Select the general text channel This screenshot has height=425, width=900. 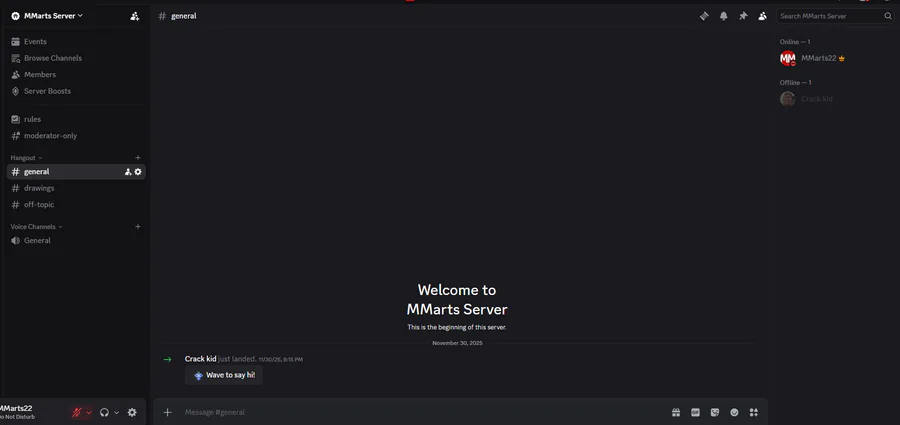pos(76,172)
